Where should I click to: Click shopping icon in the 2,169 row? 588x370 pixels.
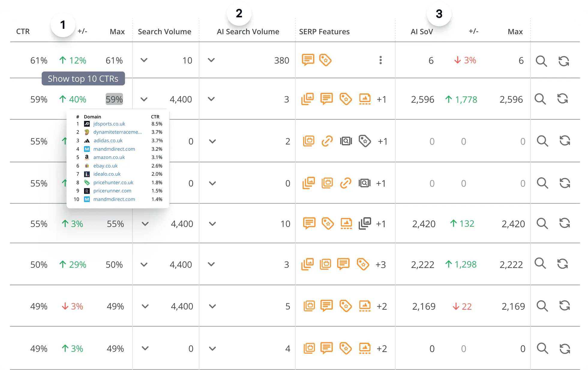(x=309, y=306)
